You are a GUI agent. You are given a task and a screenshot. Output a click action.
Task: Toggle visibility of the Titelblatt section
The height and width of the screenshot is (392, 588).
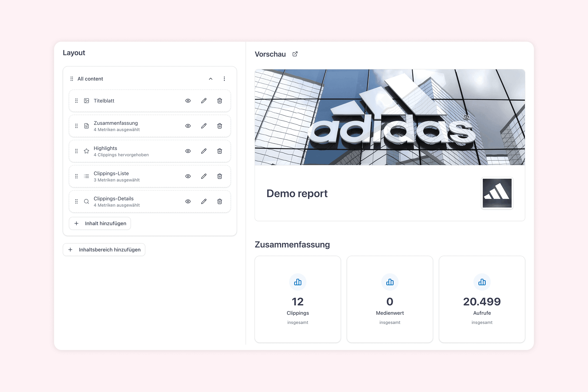(188, 100)
